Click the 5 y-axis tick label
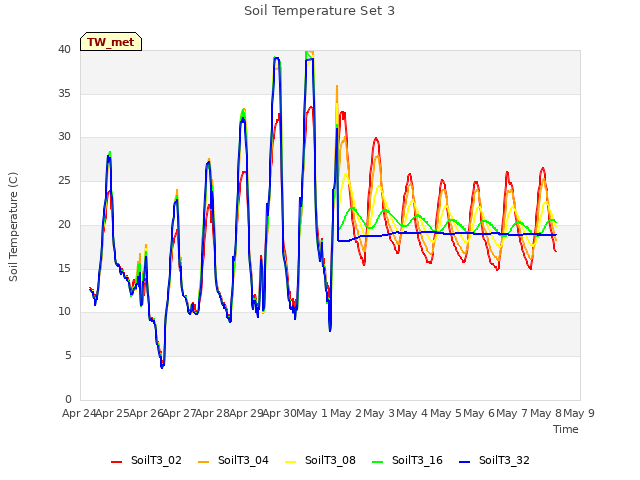640x480 pixels. tap(68, 356)
